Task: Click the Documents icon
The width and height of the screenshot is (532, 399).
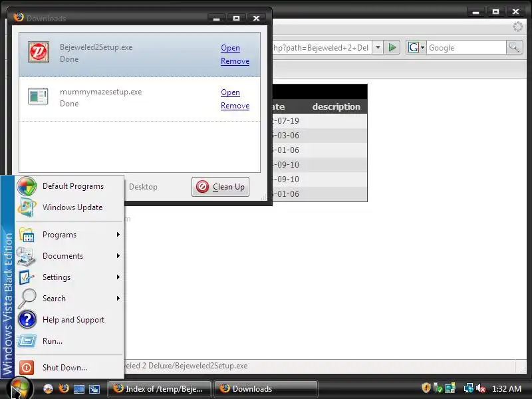Action: tap(26, 256)
